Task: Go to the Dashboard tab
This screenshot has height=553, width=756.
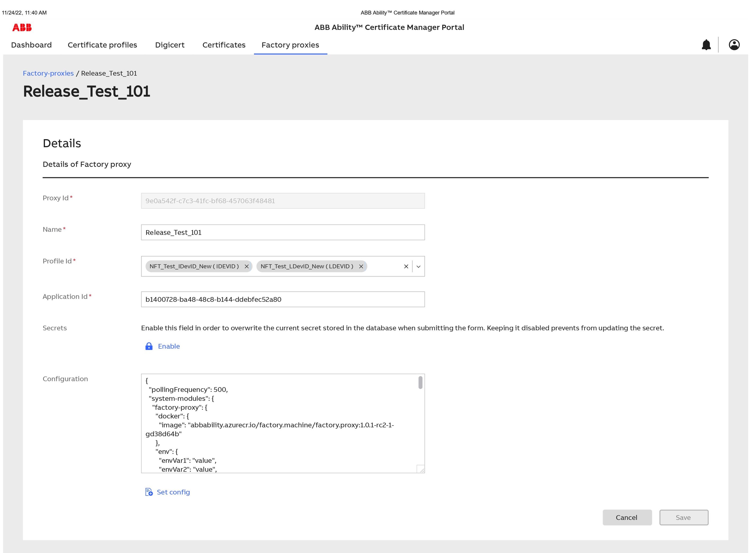Action: click(x=31, y=45)
